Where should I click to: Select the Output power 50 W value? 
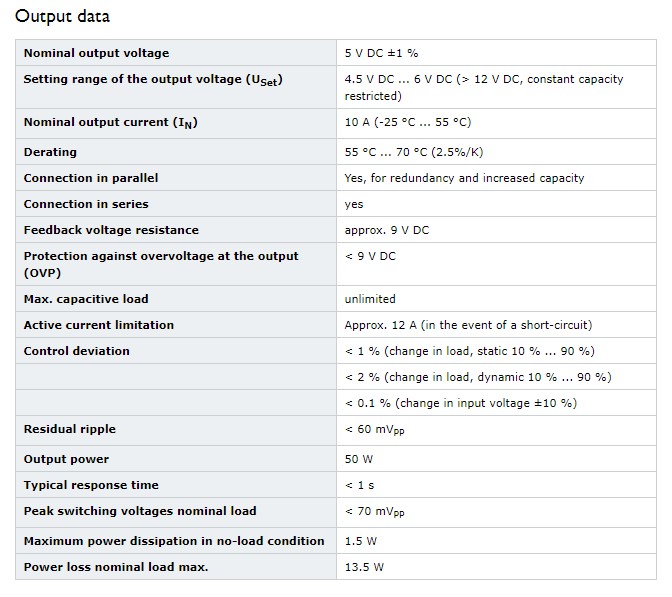tap(359, 459)
